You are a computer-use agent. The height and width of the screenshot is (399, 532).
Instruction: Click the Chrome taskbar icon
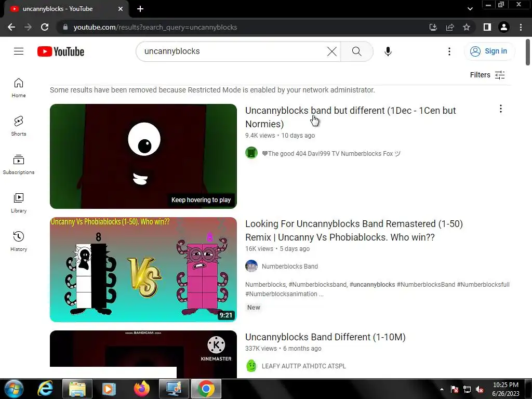click(206, 389)
